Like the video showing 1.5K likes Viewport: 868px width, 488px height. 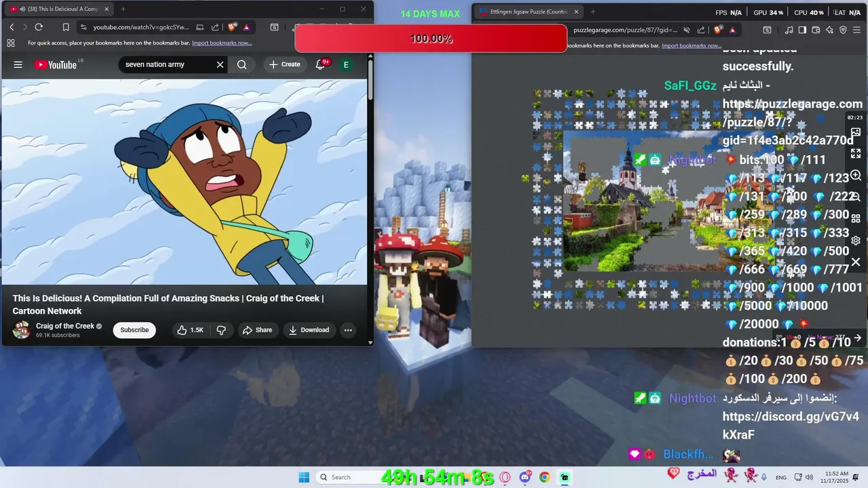[x=190, y=330]
